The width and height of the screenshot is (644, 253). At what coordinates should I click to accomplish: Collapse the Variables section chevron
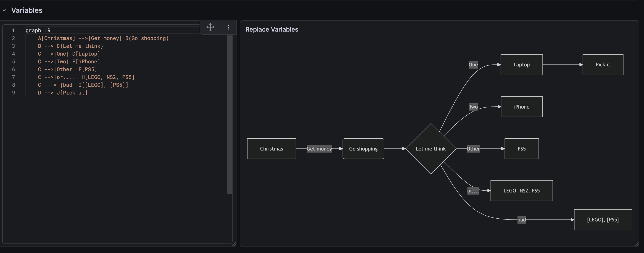[x=4, y=11]
